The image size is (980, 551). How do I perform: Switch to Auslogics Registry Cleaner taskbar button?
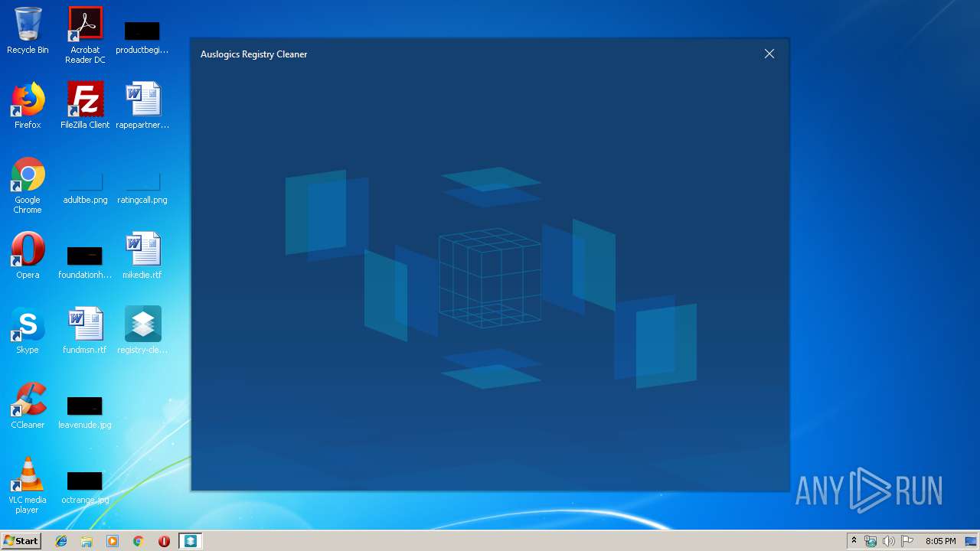pos(190,541)
